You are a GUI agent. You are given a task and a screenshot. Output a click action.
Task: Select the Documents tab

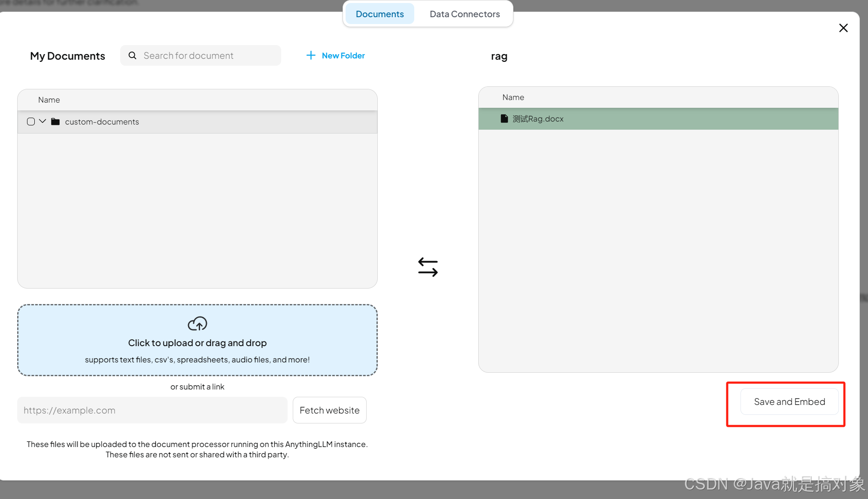coord(379,14)
